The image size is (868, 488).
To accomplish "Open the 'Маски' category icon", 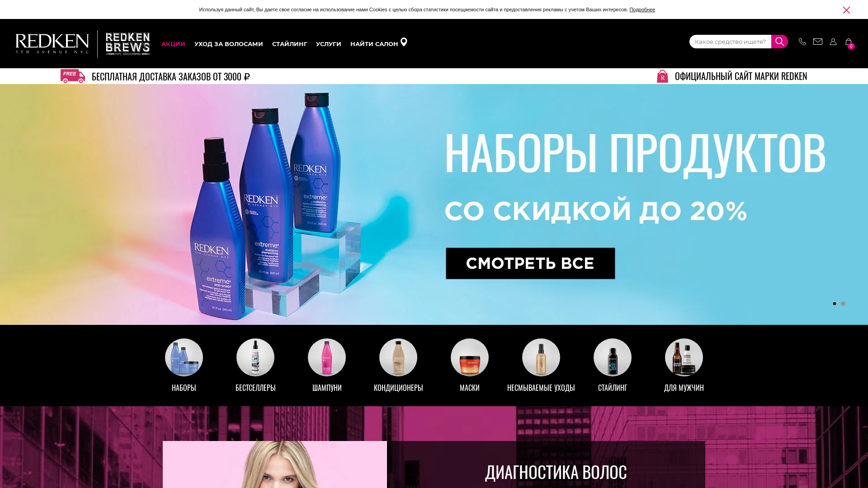I will click(x=470, y=357).
